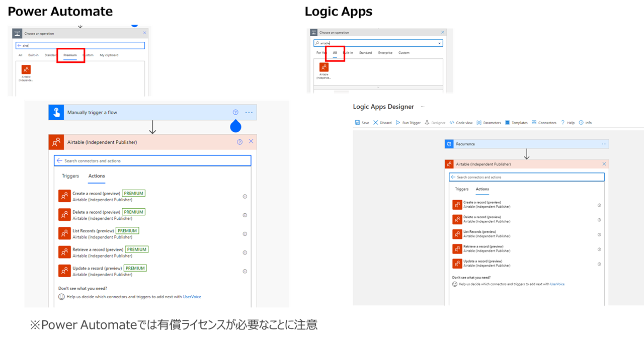Image resolution: width=644 pixels, height=339 pixels.
Task: Open UserVoice link in Logic Apps card
Action: (x=557, y=284)
